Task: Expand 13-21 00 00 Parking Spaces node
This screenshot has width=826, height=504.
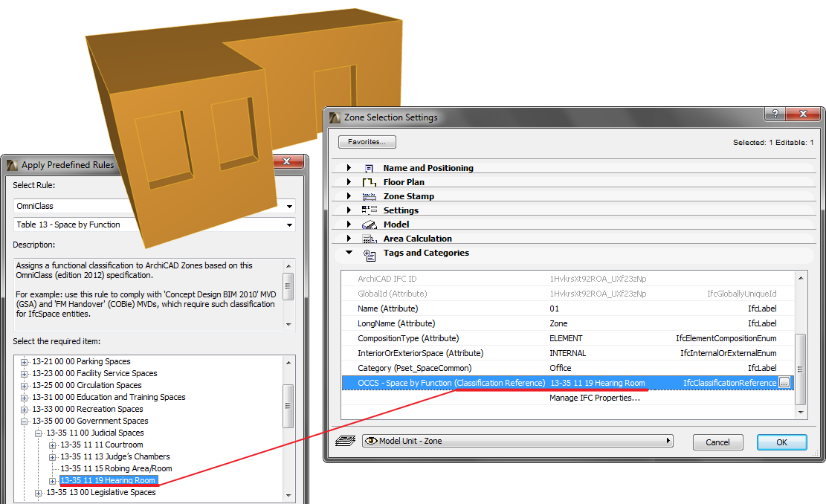Action: [24, 362]
